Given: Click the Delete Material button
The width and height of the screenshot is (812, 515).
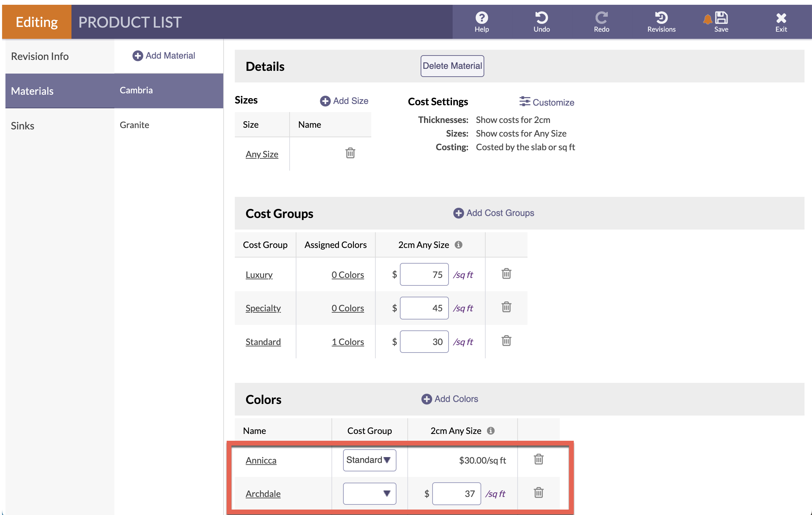Looking at the screenshot, I should click(452, 66).
